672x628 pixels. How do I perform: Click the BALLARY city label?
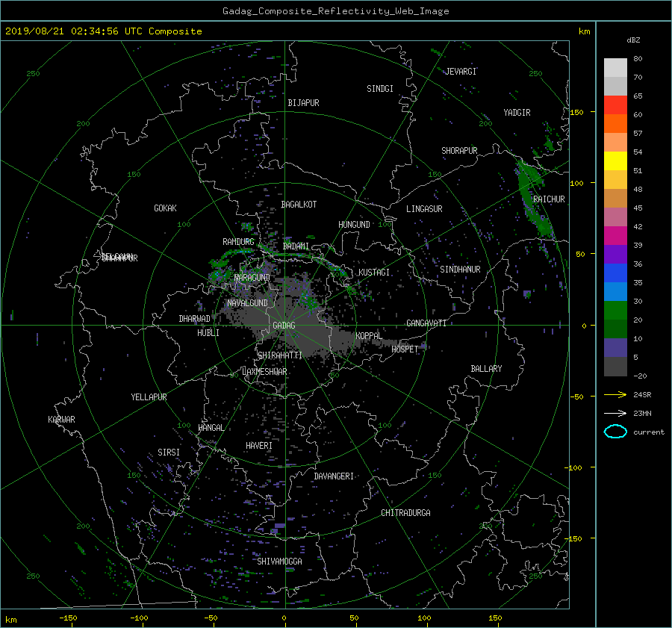coord(486,369)
